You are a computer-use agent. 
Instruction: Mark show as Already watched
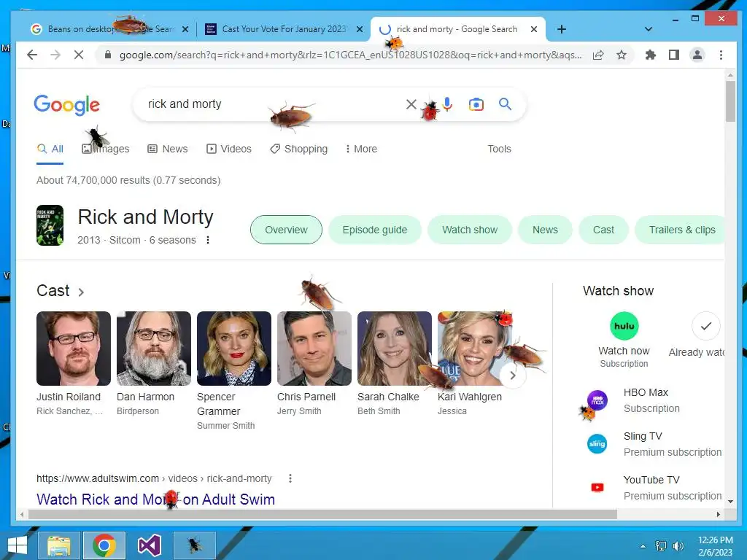coord(705,326)
